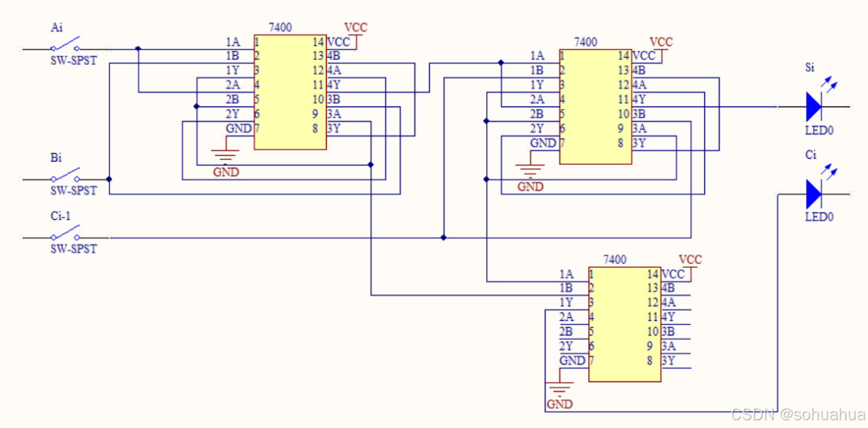Click VCC power label of the 7400 fed by Ai
868x428 pixels.
pos(356,28)
